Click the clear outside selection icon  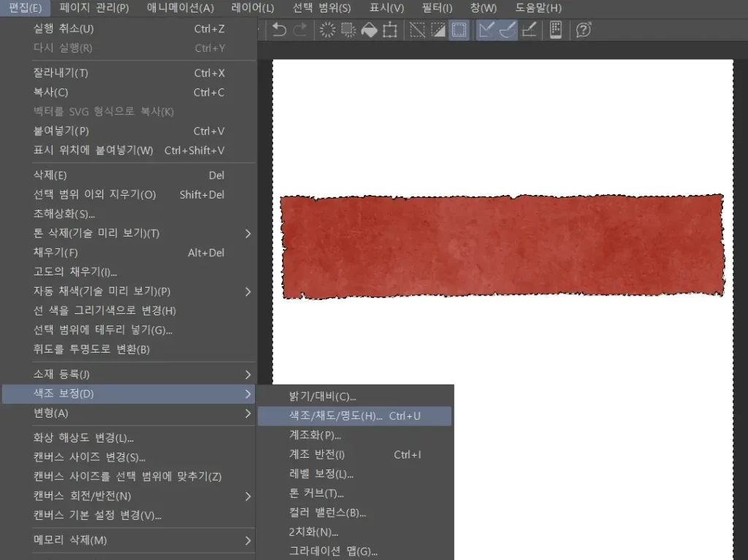pos(348,30)
